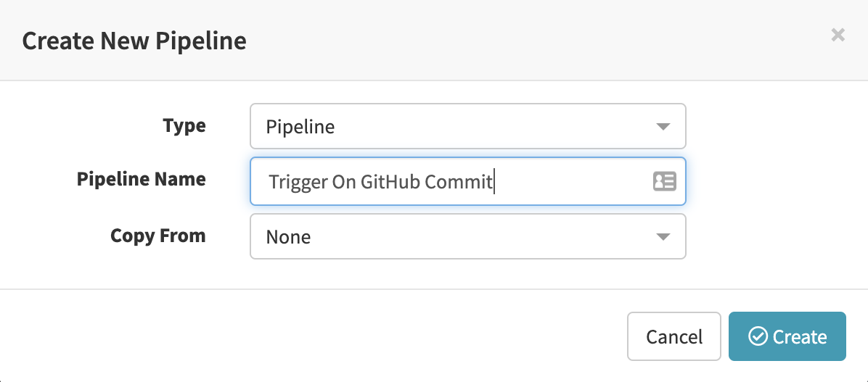The width and height of the screenshot is (868, 382).
Task: Open the Copy From box showing None
Action: (467, 237)
